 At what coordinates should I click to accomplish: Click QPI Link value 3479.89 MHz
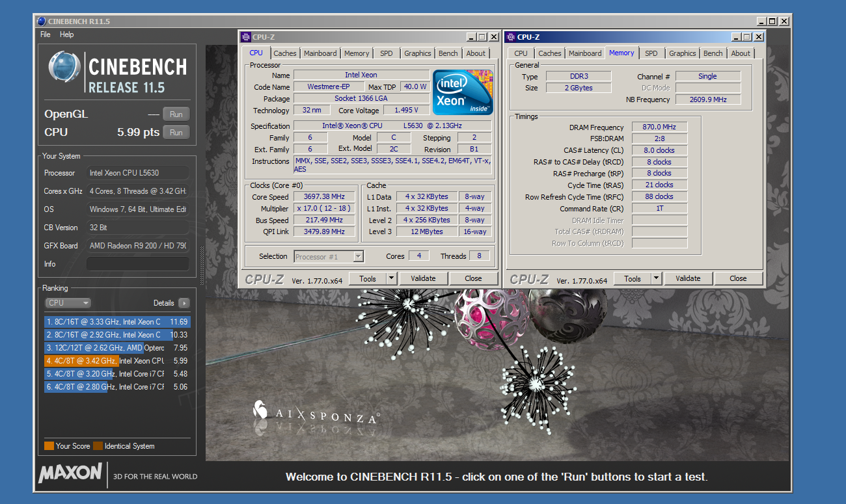pos(324,232)
